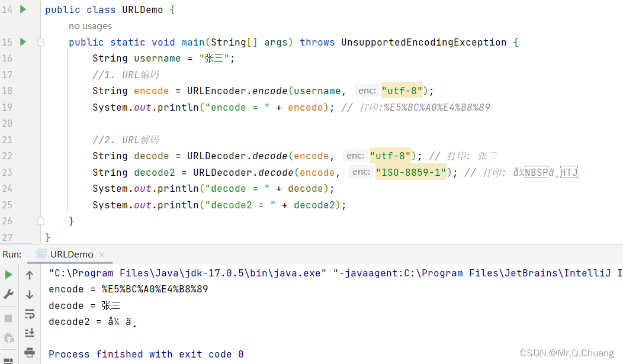This screenshot has height=364, width=623.
Task: Jump up the stack trace with up arrow
Action: 30,275
